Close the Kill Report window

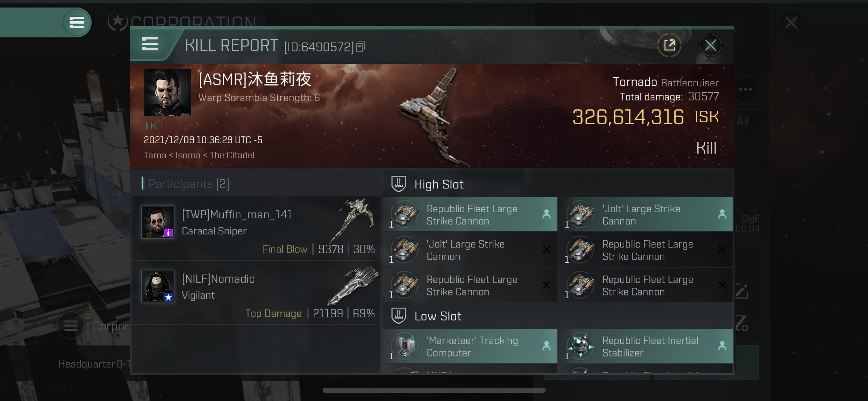(x=710, y=45)
